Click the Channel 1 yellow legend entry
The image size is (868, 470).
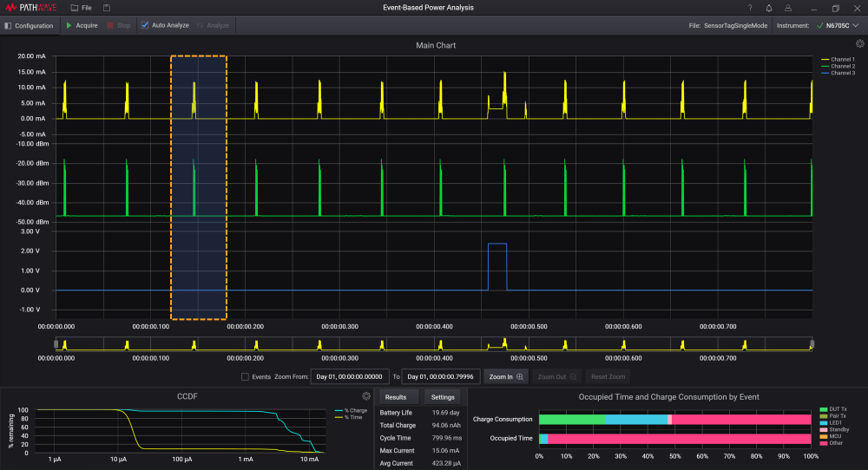click(x=837, y=59)
